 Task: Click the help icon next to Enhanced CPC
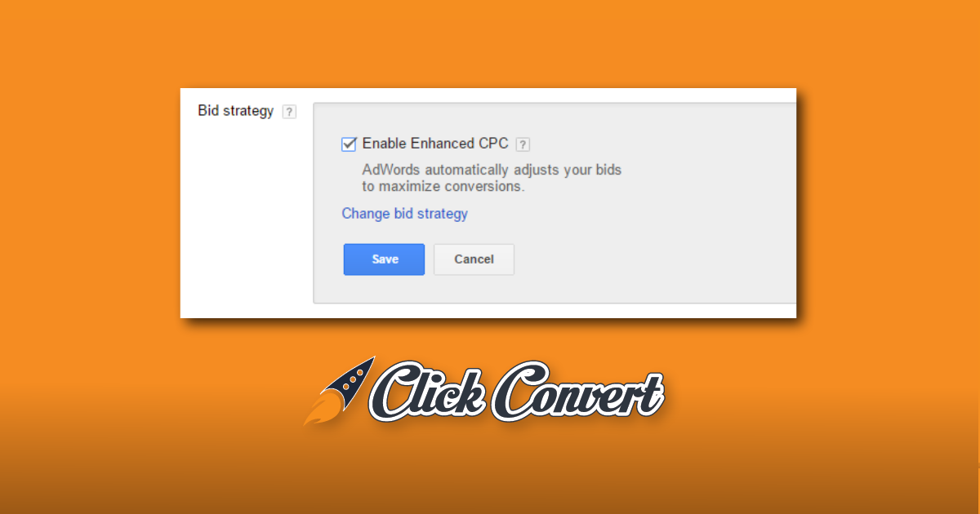(x=523, y=144)
